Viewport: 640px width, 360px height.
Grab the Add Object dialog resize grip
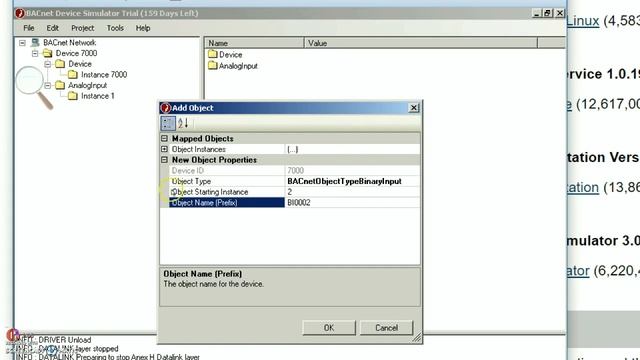[x=417, y=338]
